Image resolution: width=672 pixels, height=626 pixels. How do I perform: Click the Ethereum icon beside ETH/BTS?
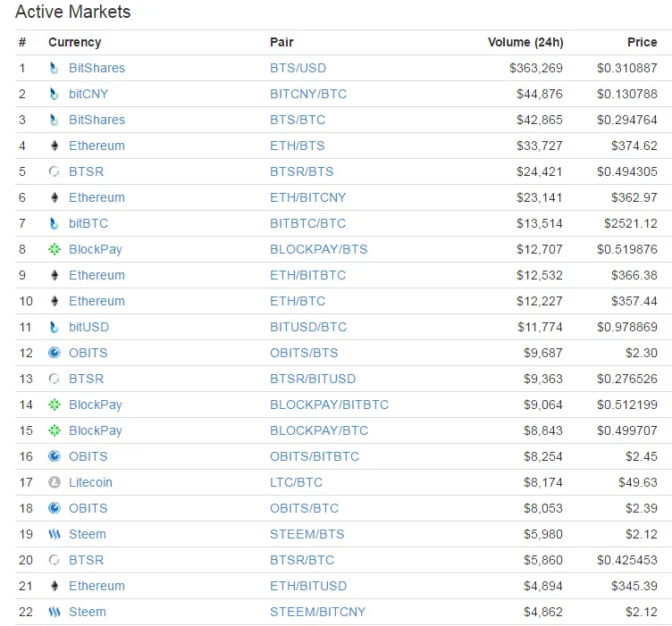[x=54, y=146]
